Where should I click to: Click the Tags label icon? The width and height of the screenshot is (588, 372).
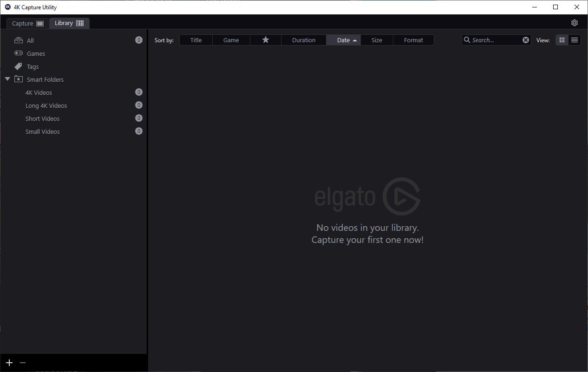18,66
